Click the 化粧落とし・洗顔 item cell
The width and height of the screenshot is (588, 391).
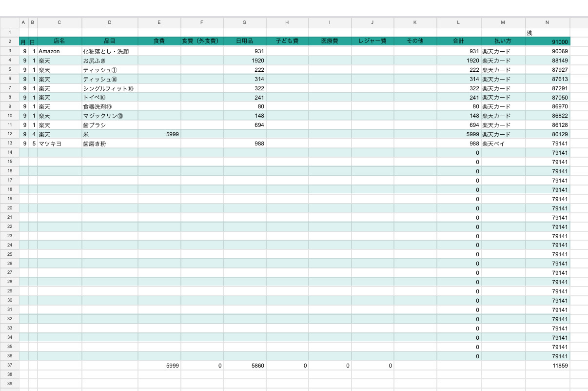(110, 51)
